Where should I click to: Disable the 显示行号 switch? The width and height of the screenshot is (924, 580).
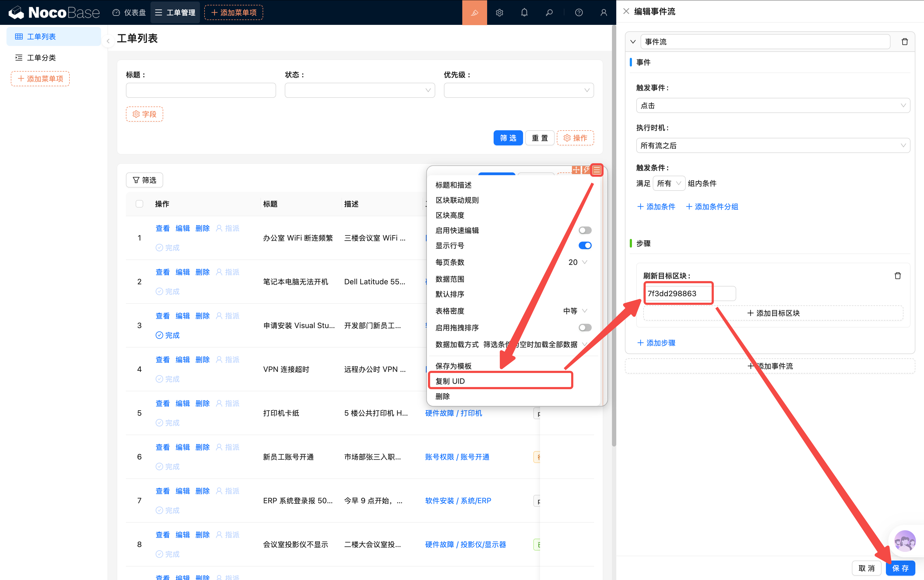pos(585,245)
